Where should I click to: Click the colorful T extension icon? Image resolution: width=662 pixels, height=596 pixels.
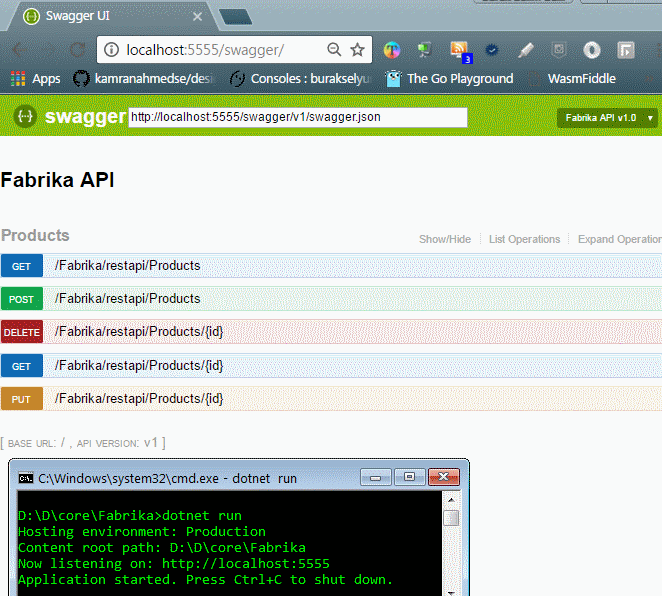[392, 50]
